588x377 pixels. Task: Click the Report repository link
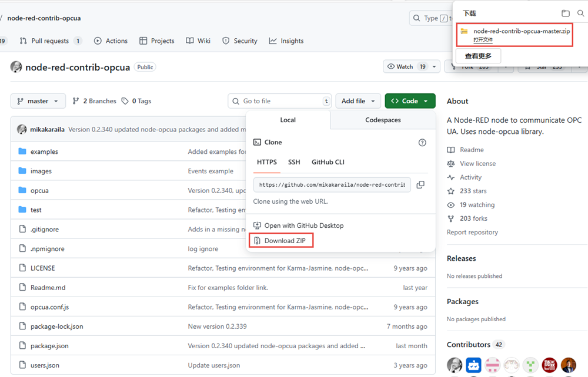coord(473,233)
